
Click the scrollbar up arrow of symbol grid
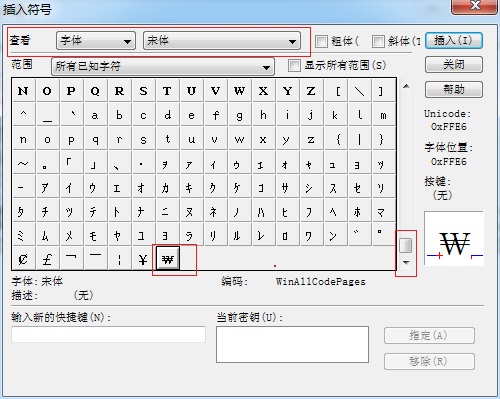pos(406,86)
